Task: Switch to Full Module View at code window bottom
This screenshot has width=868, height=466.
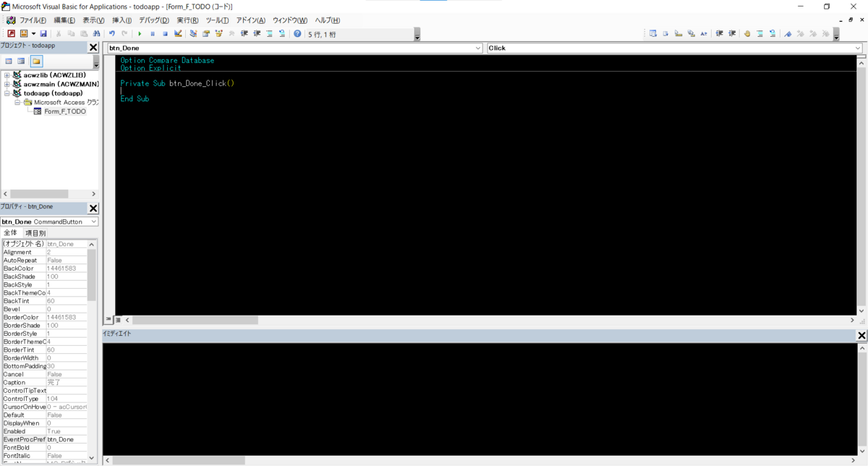Action: point(118,319)
